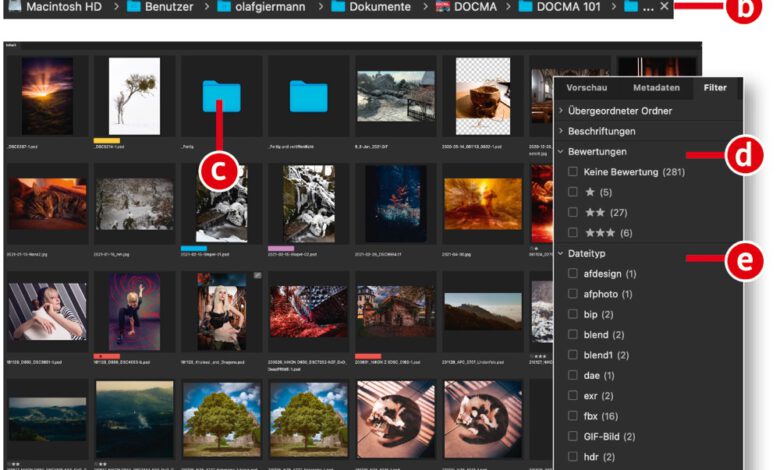Close the path bar with the X button

665,6
